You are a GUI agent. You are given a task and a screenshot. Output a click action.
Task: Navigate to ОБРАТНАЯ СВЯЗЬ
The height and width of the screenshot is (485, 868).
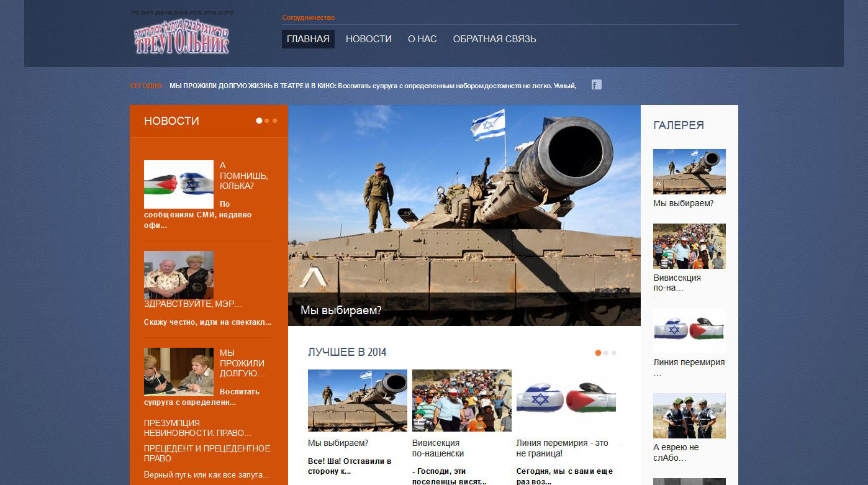pyautogui.click(x=494, y=39)
